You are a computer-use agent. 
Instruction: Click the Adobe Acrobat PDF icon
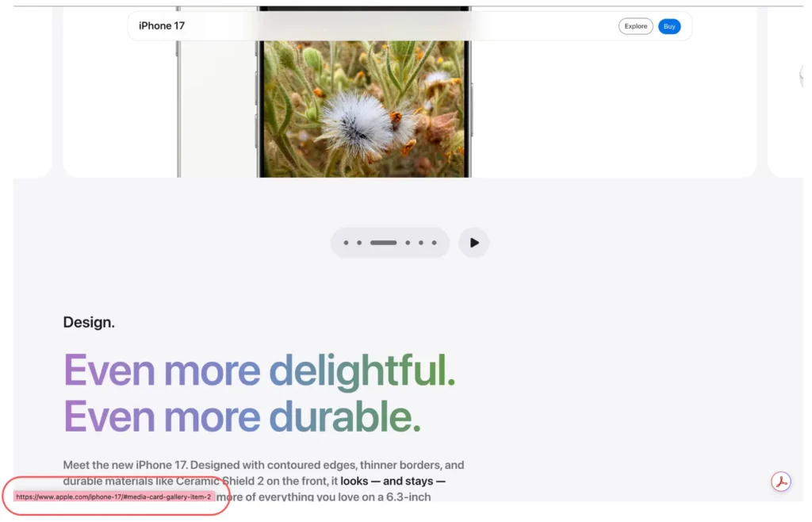coord(780,481)
